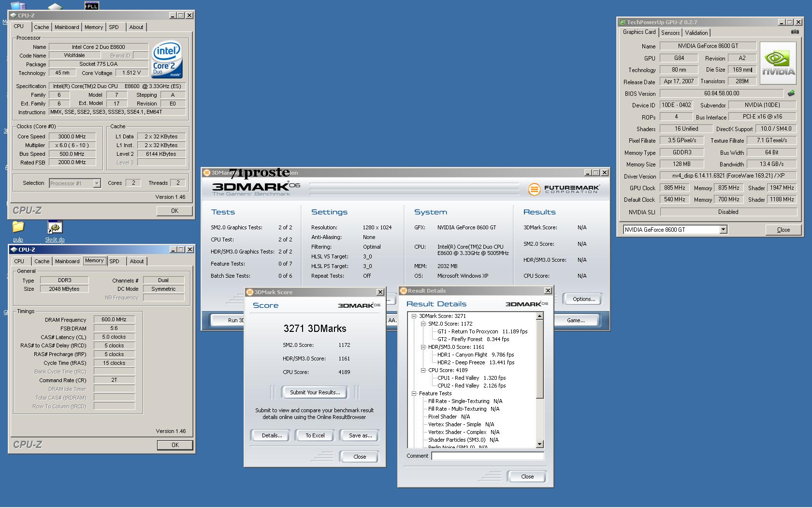
Task: Click the Core Speed 3000.0 MHz value
Action: pos(72,137)
